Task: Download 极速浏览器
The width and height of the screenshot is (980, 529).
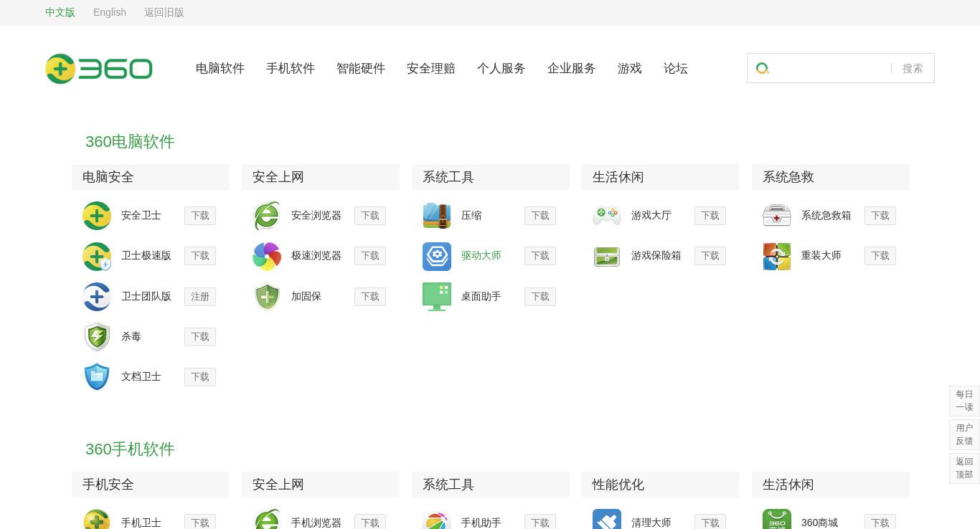Action: [370, 256]
